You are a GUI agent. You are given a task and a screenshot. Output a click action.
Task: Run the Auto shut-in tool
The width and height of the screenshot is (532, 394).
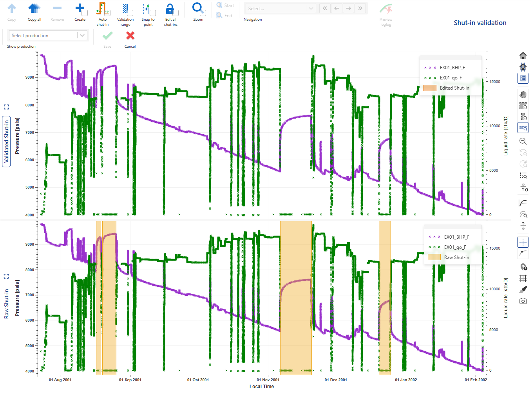pyautogui.click(x=102, y=9)
